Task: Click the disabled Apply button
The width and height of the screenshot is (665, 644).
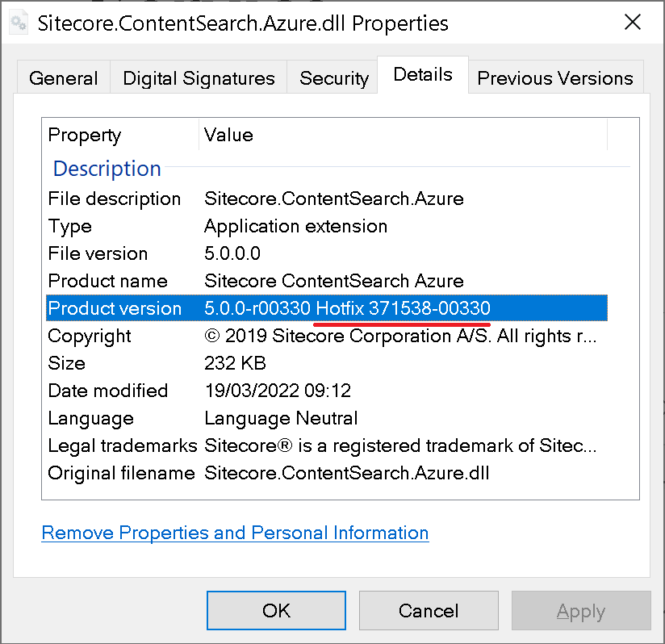Action: (x=581, y=610)
